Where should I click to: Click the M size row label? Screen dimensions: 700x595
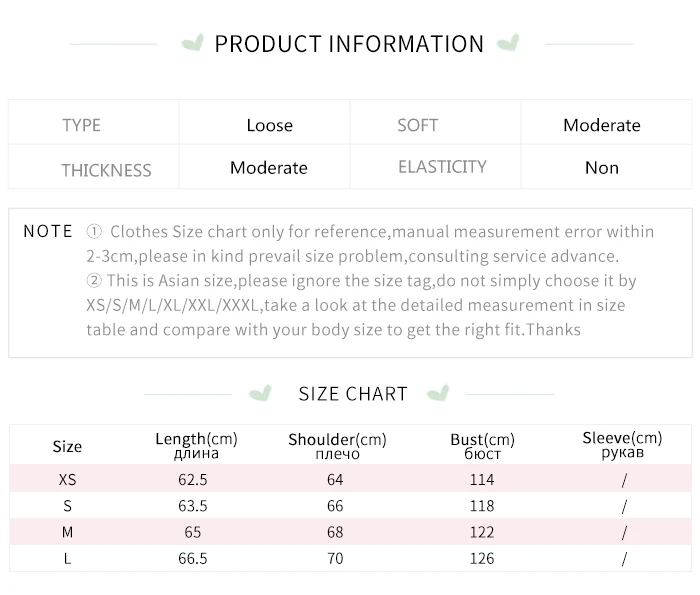(x=67, y=532)
